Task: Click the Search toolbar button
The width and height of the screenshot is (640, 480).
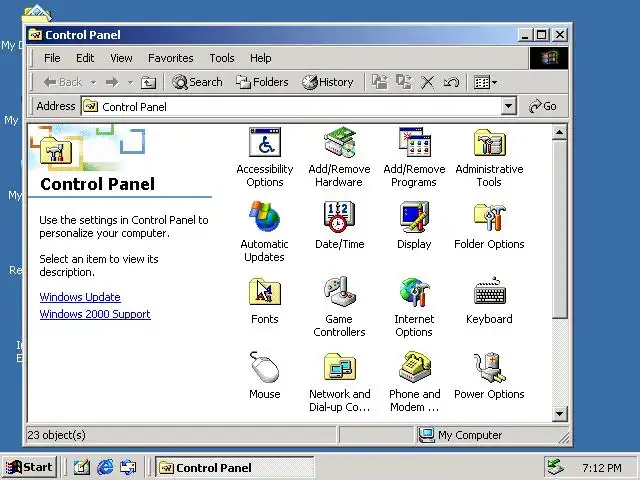Action: click(197, 82)
